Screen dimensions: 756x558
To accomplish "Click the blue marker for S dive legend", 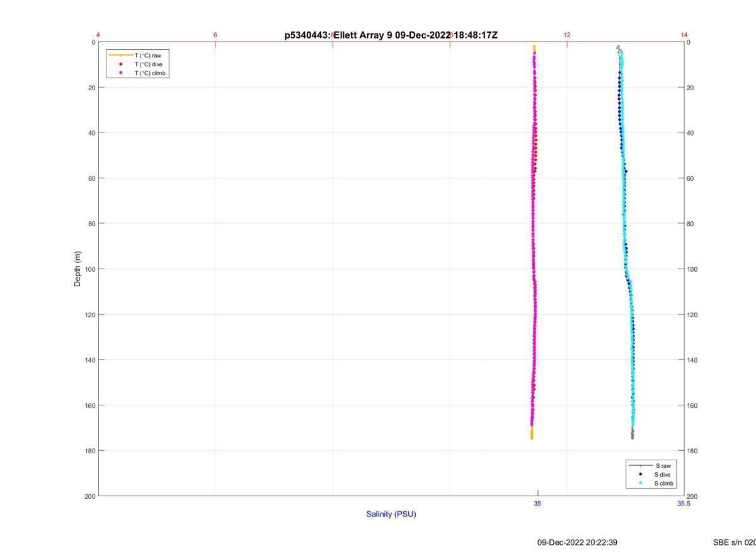I will (640, 474).
